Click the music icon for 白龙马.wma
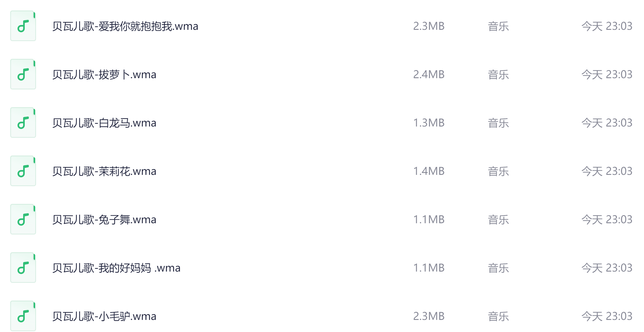644x332 pixels. pyautogui.click(x=23, y=122)
